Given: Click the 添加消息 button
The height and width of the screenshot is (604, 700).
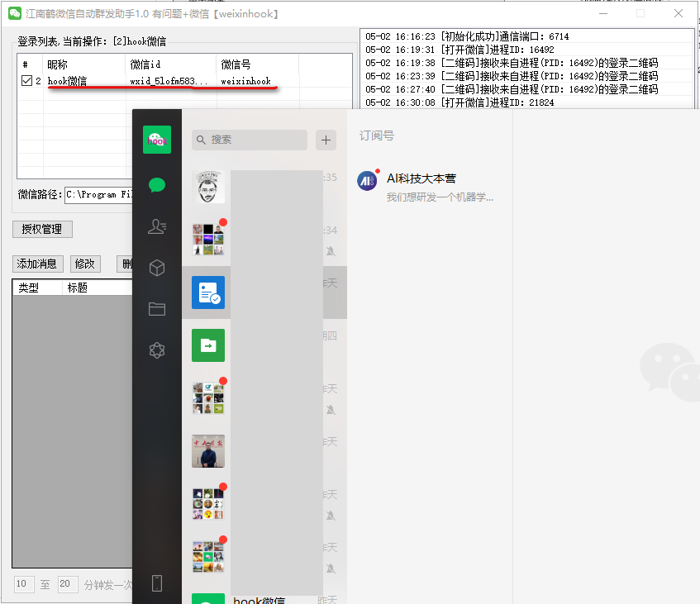Looking at the screenshot, I should [x=37, y=264].
